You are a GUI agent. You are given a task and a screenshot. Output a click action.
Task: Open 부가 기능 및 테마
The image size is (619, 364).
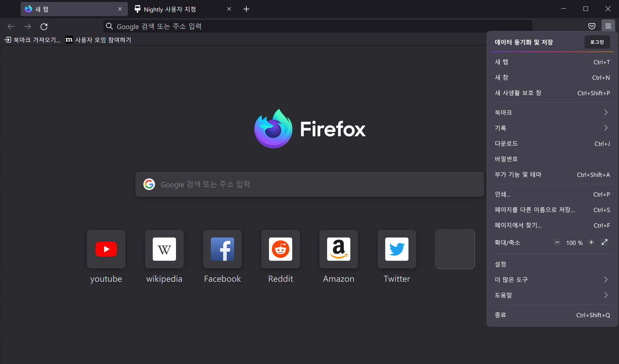tap(552, 175)
